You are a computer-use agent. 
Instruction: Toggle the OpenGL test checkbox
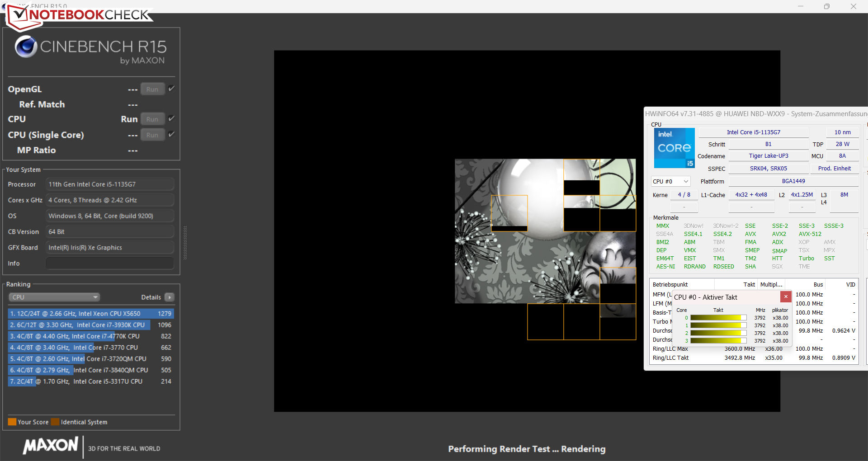[x=171, y=89]
